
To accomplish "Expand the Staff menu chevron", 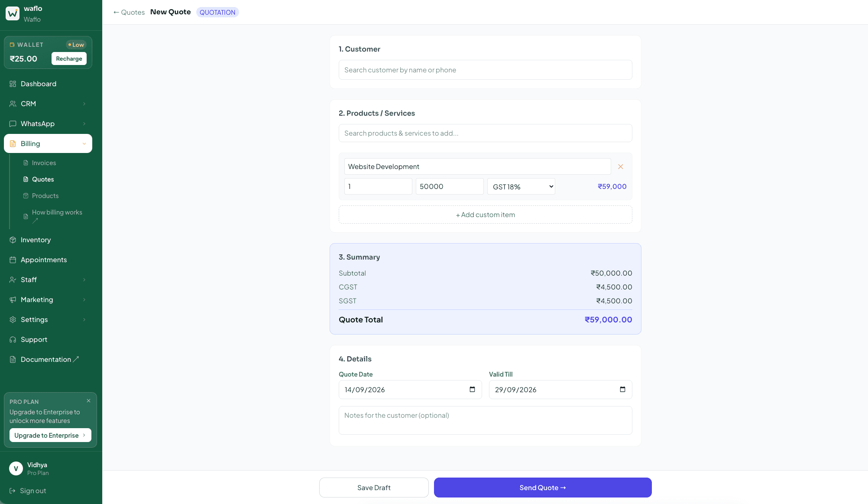I will 84,280.
